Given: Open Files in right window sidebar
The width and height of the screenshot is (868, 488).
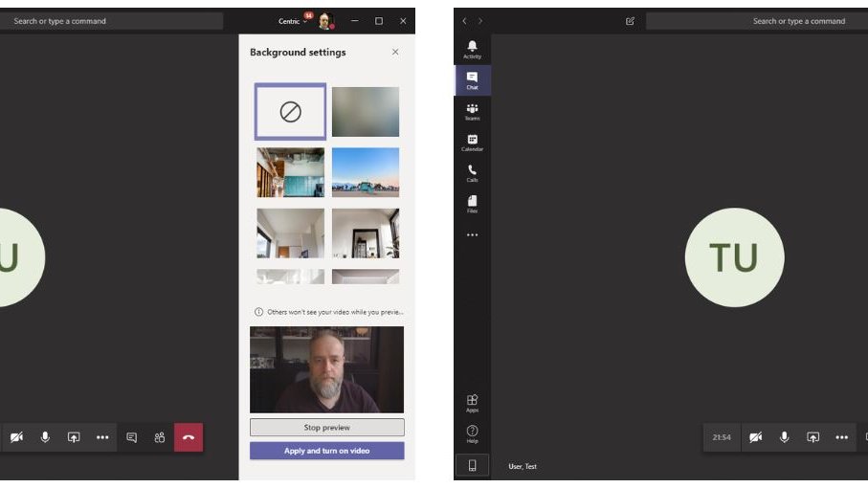Looking at the screenshot, I should pos(472,204).
